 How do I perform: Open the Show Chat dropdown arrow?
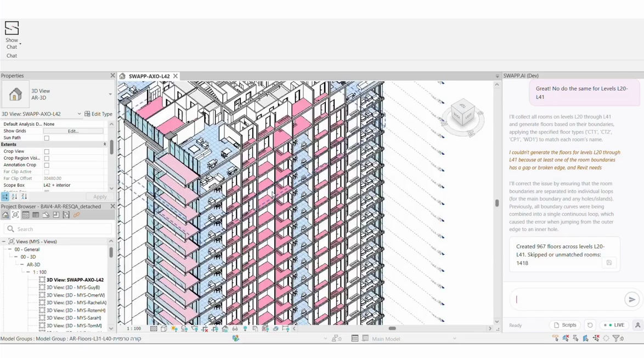click(x=20, y=43)
